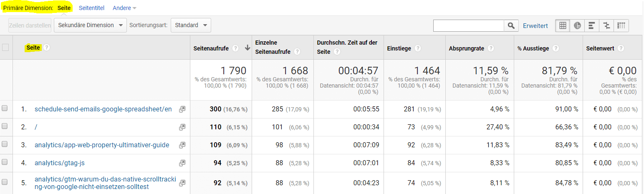Select Seite as primary dimension
This screenshot has height=194, width=644.
tap(64, 8)
